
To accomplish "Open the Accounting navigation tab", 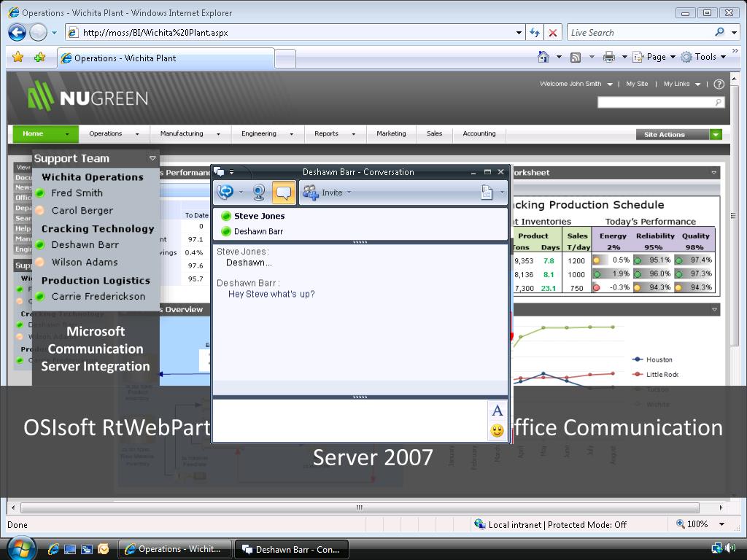I will click(x=479, y=134).
